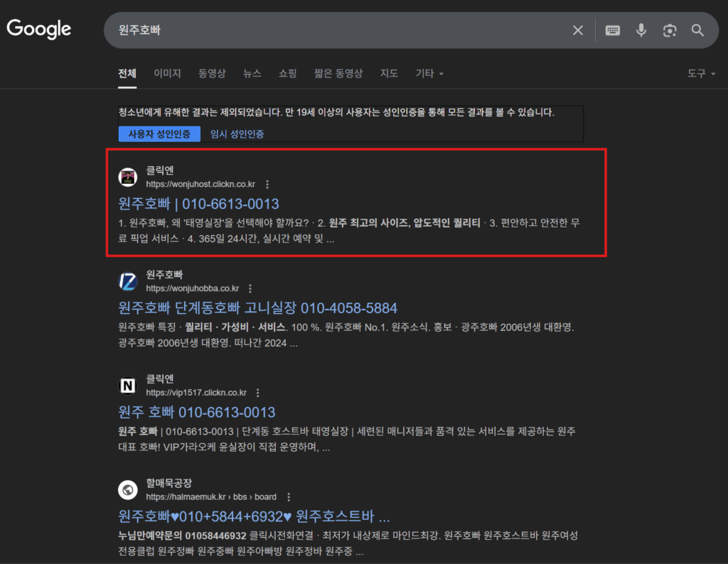Switch to the 짧은 동영상 tab
728x564 pixels.
pyautogui.click(x=338, y=73)
